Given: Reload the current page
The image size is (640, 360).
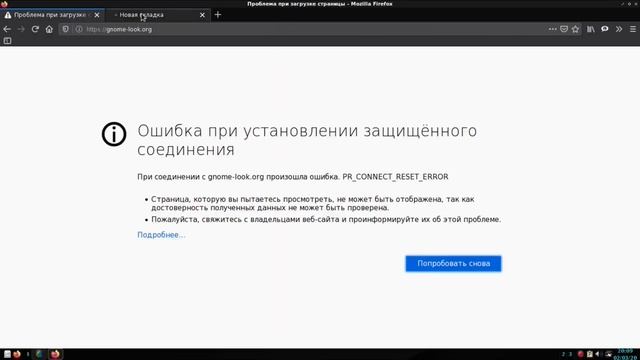Looking at the screenshot, I should pyautogui.click(x=35, y=29).
